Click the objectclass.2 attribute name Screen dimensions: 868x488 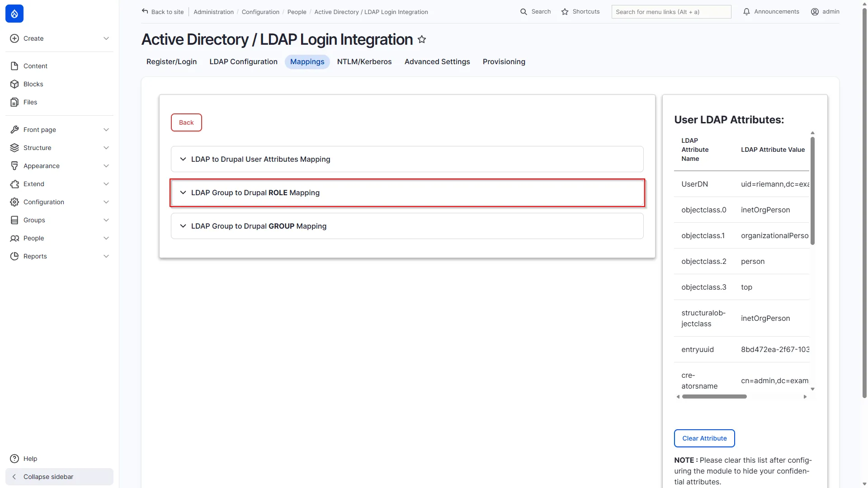pyautogui.click(x=704, y=261)
